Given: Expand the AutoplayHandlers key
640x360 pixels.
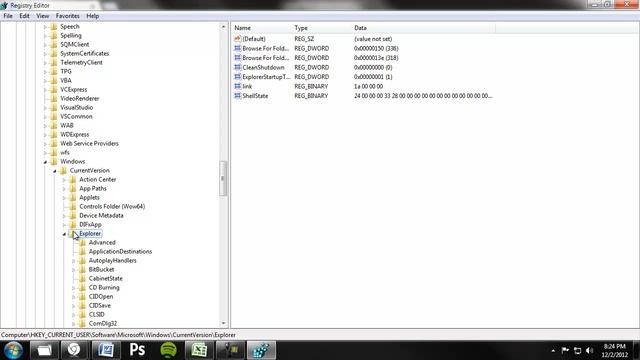Looking at the screenshot, I should 73,260.
